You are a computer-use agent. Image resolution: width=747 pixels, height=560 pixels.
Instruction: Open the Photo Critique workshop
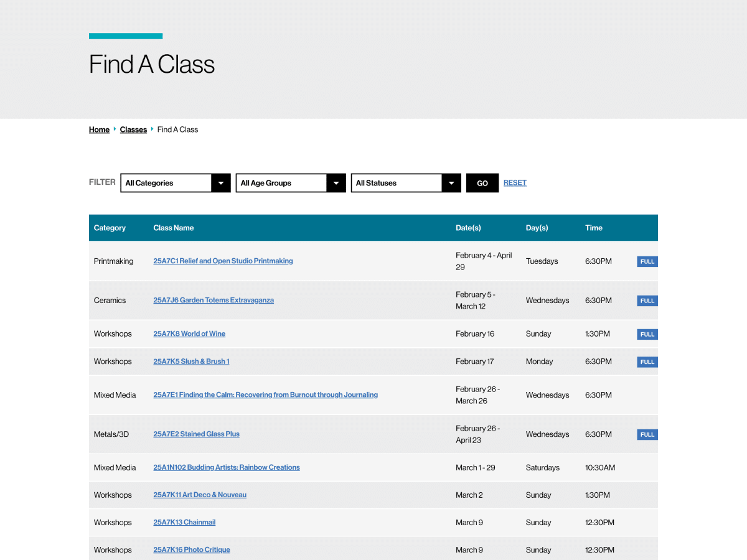click(192, 550)
